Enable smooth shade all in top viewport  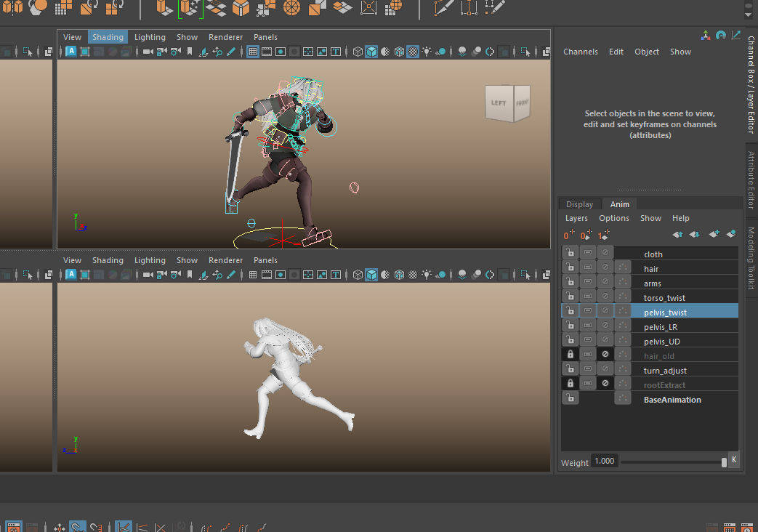(x=371, y=52)
